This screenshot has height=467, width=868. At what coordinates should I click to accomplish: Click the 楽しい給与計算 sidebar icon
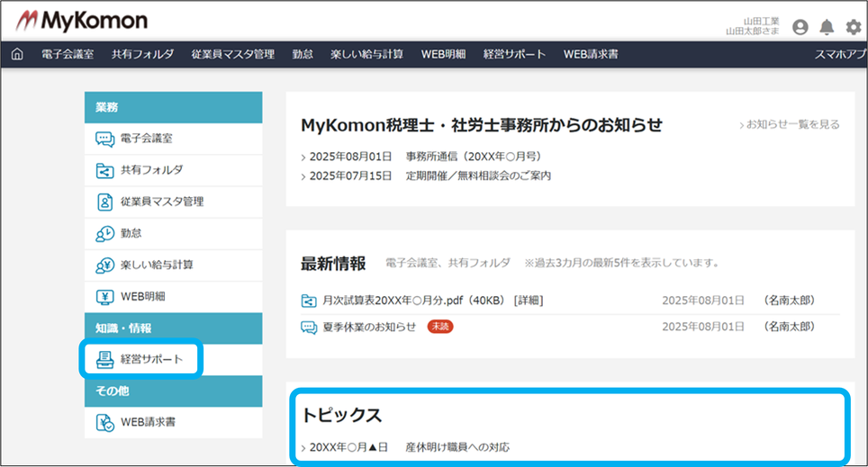[x=105, y=265]
